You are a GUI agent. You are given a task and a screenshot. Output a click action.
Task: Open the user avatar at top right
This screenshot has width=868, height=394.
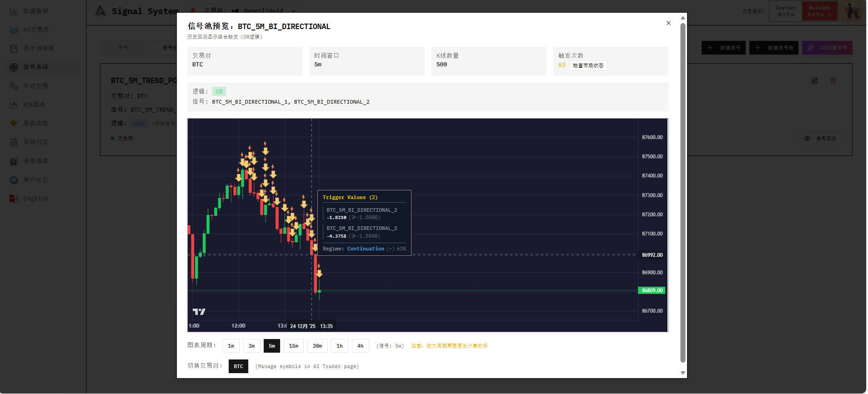coord(852,10)
